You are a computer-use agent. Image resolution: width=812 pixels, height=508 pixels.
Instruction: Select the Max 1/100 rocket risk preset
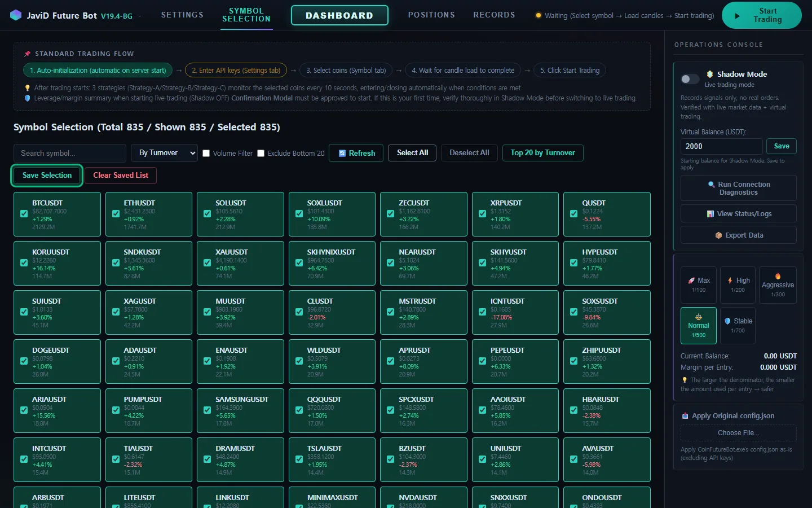pos(699,285)
